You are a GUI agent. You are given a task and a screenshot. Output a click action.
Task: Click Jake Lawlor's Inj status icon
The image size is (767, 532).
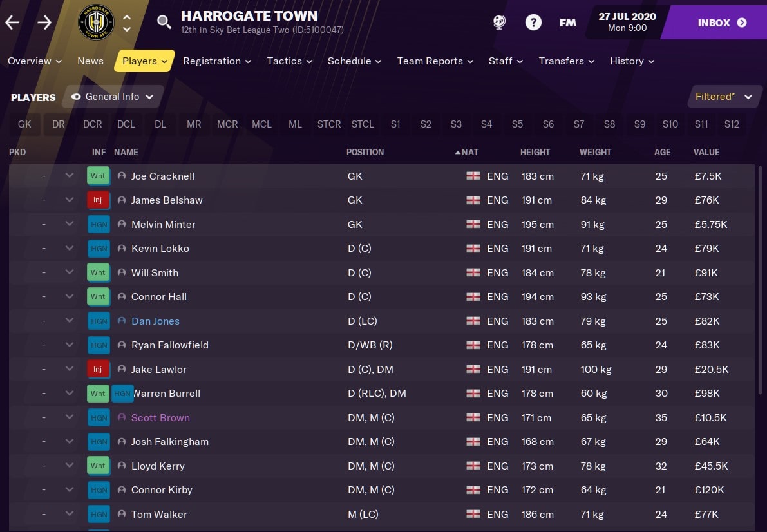(x=98, y=369)
